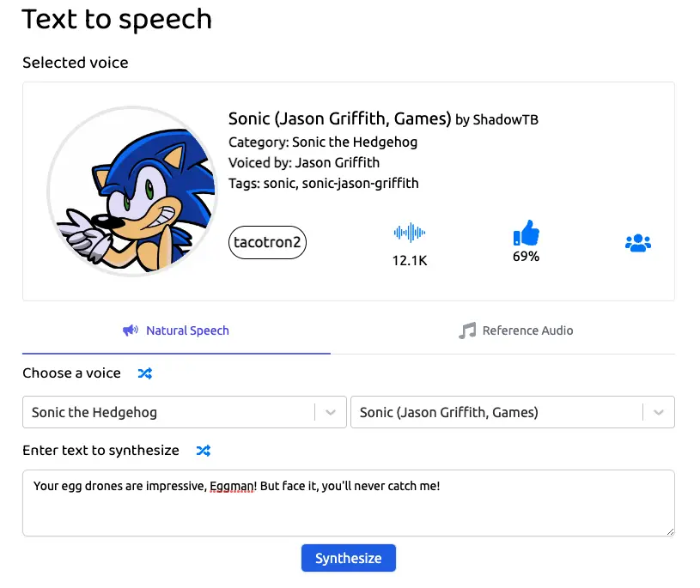Click the thumbs up rating icon

pos(526,233)
